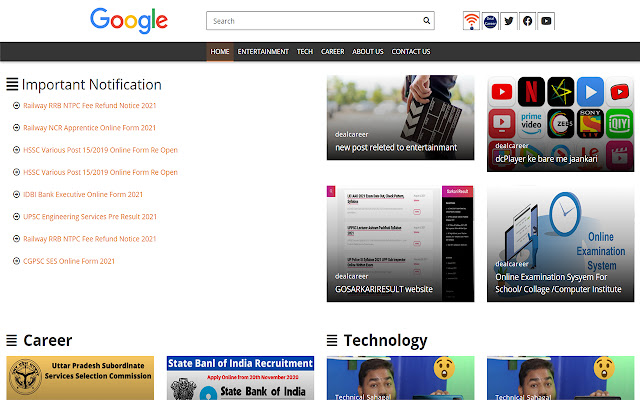The width and height of the screenshot is (640, 400).
Task: Click the search magnifier icon
Action: 427,20
